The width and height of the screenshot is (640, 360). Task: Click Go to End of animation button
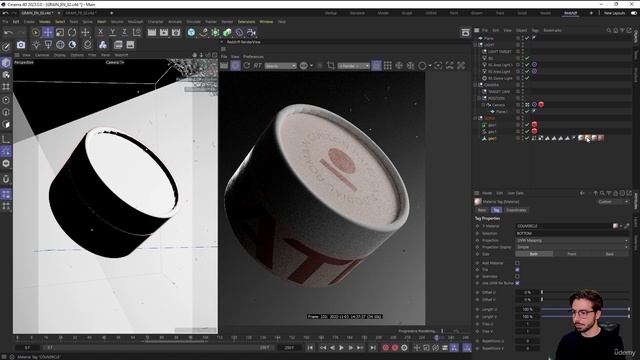pos(373,348)
